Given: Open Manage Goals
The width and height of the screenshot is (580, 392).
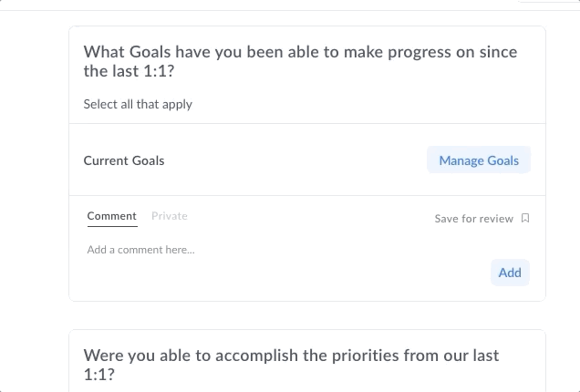Looking at the screenshot, I should pos(479,160).
